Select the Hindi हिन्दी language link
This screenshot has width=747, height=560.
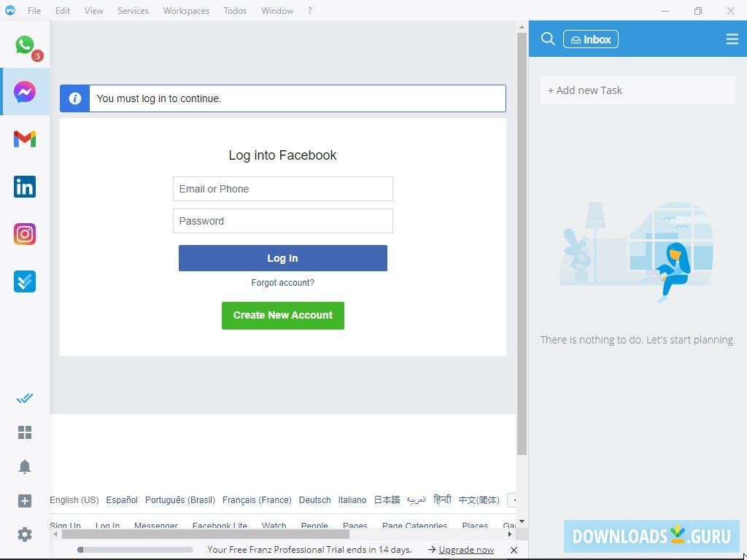(x=442, y=500)
